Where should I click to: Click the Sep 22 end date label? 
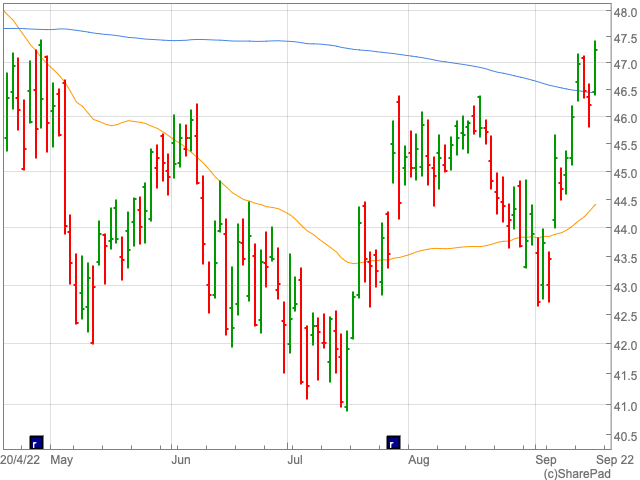click(x=615, y=460)
